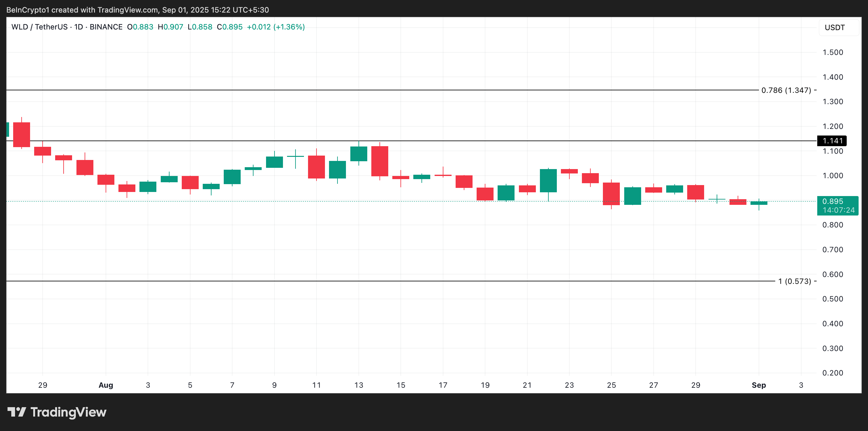Click the +0.012 (+1.36%) change value

click(276, 27)
